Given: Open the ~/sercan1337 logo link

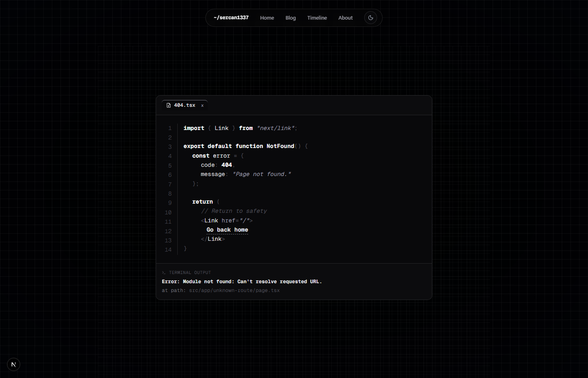Looking at the screenshot, I should click(231, 18).
